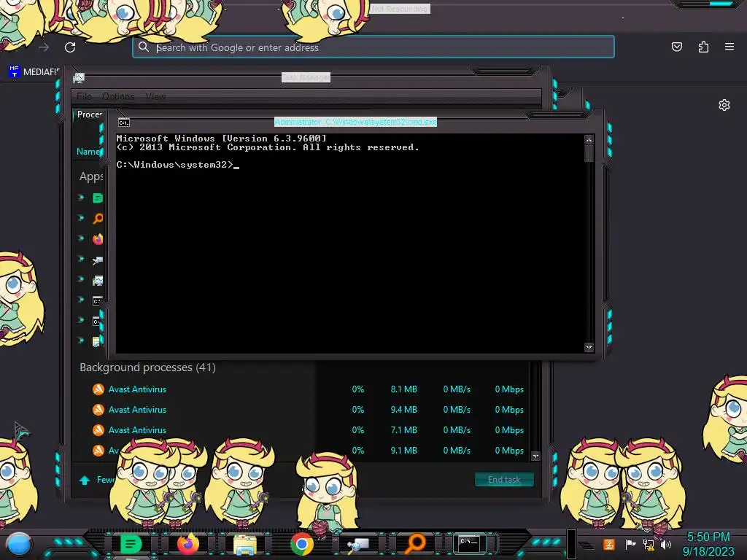Open the View menu in Task Manager
The height and width of the screenshot is (560, 747).
(155, 96)
